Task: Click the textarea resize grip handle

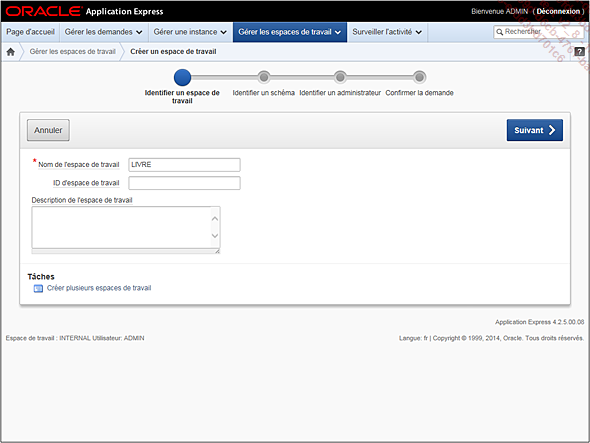Action: [x=217, y=251]
